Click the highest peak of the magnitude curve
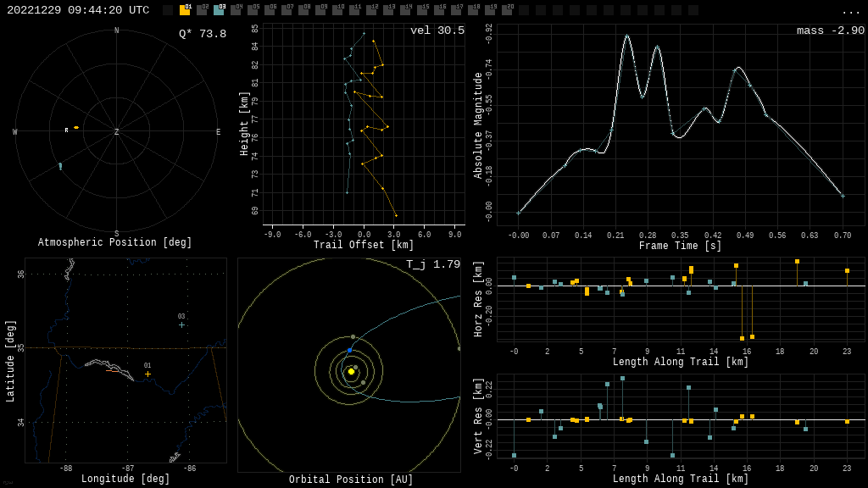Screen dimensions: 868x488 point(626,36)
